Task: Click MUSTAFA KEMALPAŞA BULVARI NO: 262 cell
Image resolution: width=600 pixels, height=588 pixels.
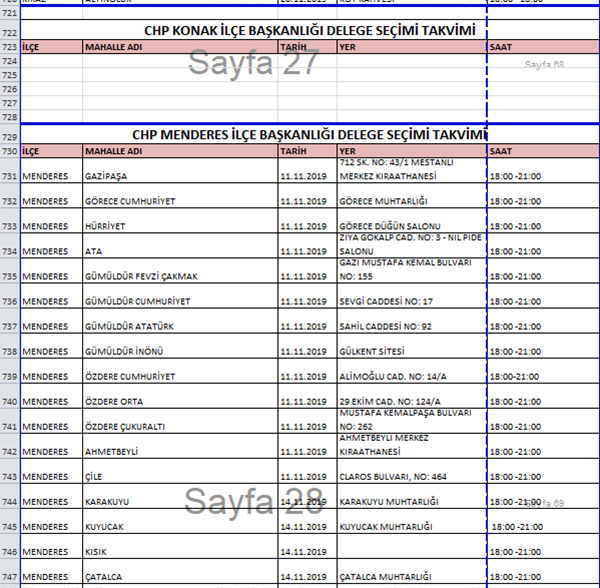Action: (412, 421)
